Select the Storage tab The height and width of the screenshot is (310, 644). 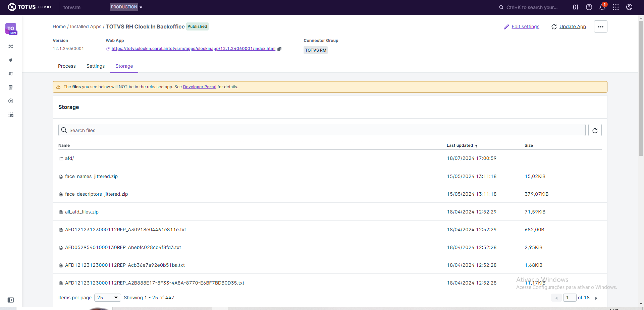[x=124, y=66]
